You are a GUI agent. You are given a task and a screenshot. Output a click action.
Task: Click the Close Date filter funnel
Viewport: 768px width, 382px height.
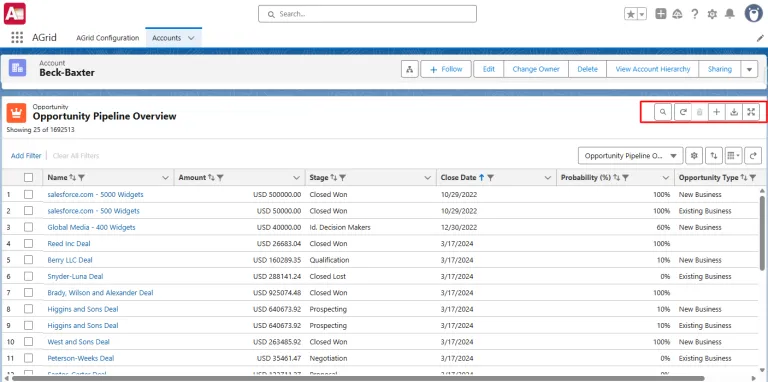pos(490,178)
